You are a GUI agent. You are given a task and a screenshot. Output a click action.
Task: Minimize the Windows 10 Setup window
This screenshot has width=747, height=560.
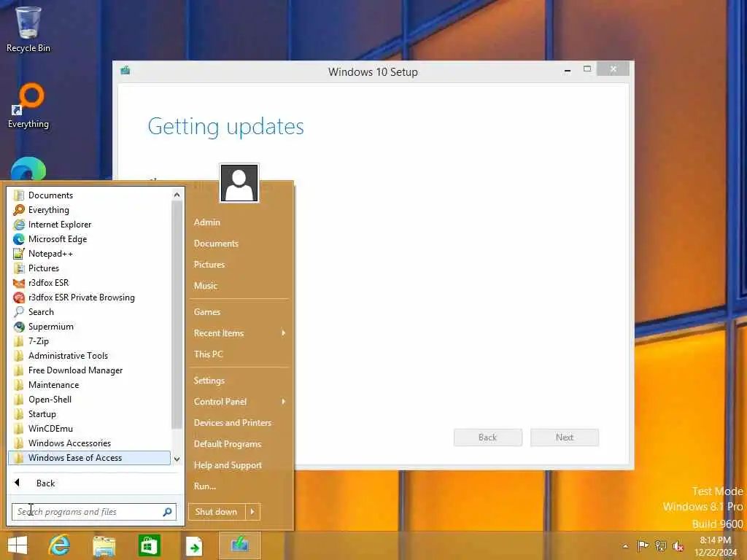tap(568, 70)
